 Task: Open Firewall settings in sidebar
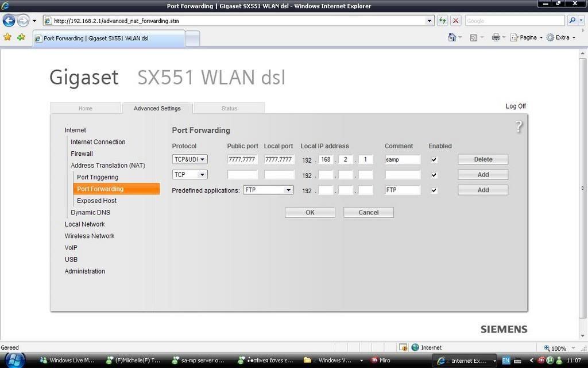[x=82, y=154]
